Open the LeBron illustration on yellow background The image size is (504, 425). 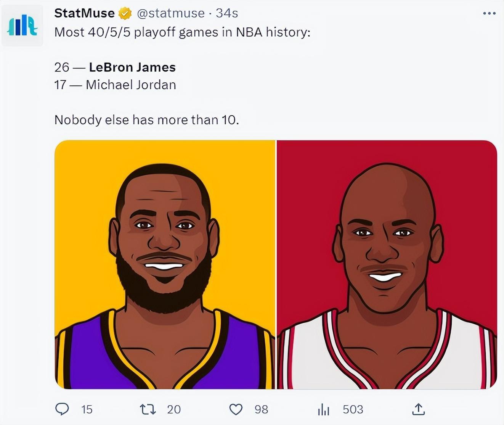(165, 264)
